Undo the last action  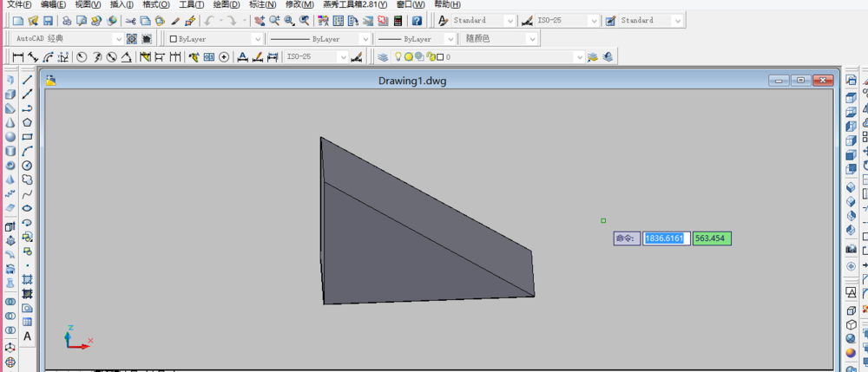(x=209, y=21)
